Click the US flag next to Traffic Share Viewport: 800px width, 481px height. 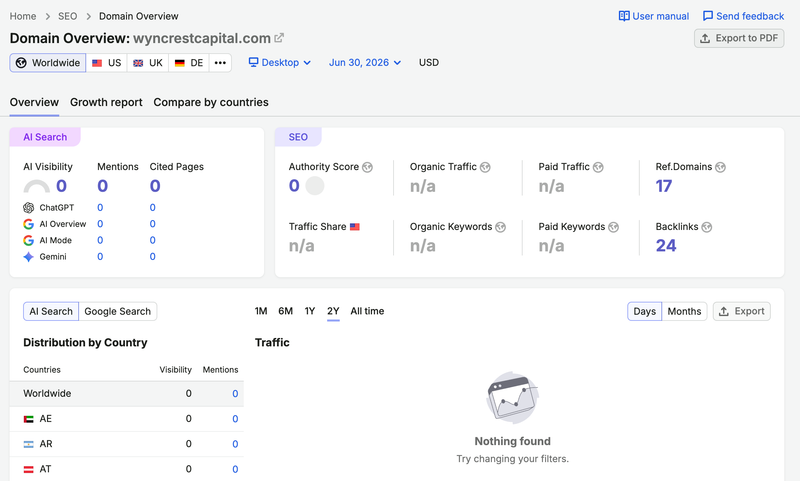click(x=355, y=226)
